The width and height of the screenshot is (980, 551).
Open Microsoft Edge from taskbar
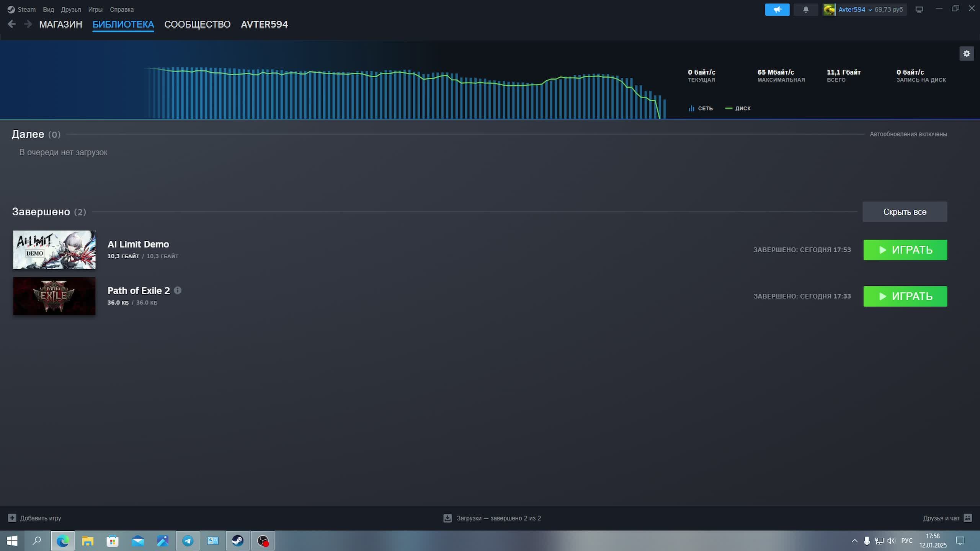[62, 541]
